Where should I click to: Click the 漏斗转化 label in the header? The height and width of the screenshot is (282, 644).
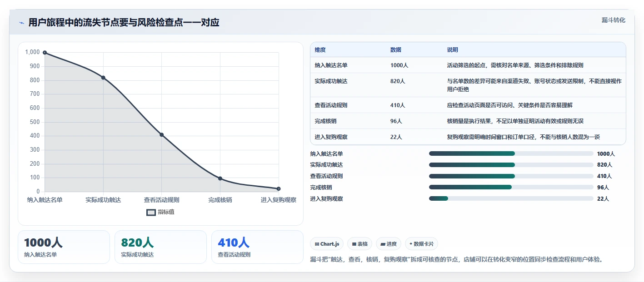(x=613, y=20)
